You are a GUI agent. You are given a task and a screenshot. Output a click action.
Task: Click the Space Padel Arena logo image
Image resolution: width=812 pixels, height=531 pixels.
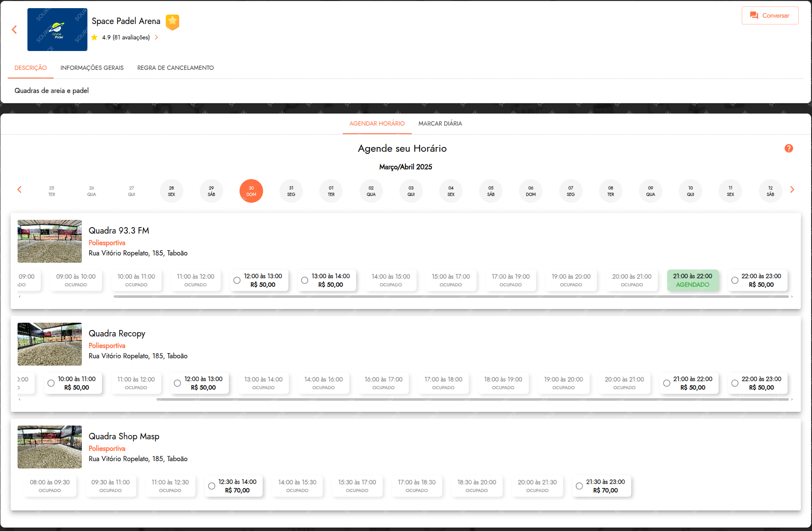point(57,30)
